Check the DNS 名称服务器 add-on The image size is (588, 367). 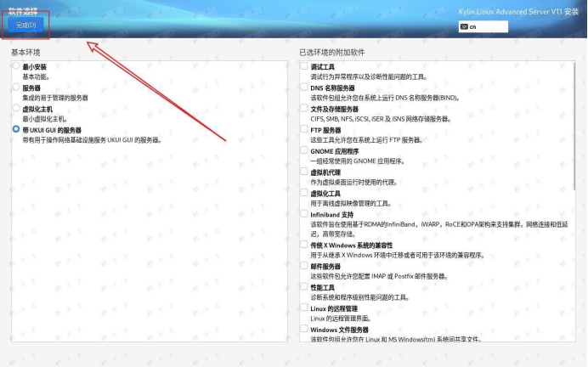(x=304, y=87)
